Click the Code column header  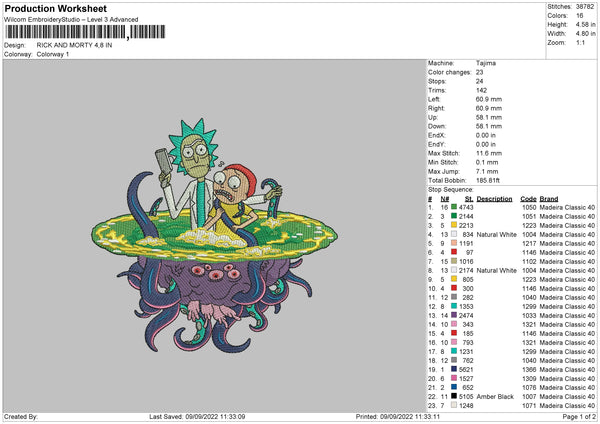[528, 199]
